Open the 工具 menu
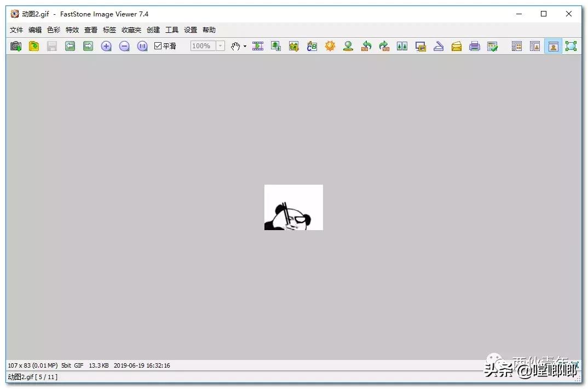The width and height of the screenshot is (588, 389). 172,30
